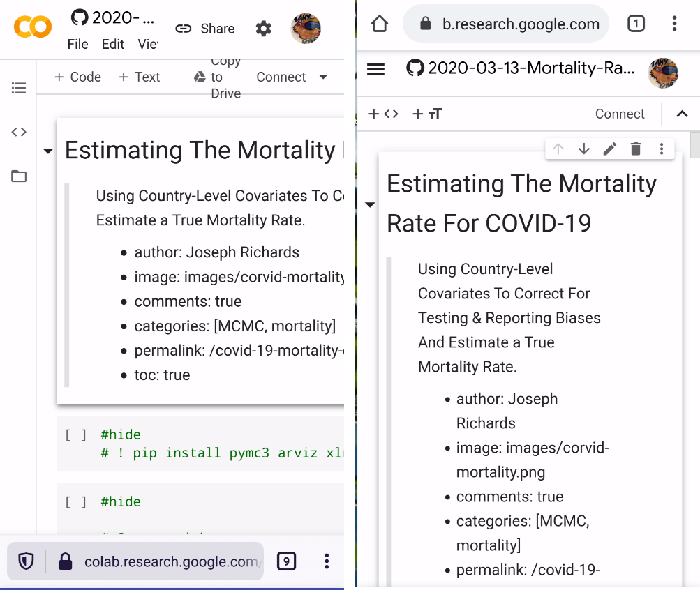Delete the cell with the trash icon

pyautogui.click(x=636, y=149)
